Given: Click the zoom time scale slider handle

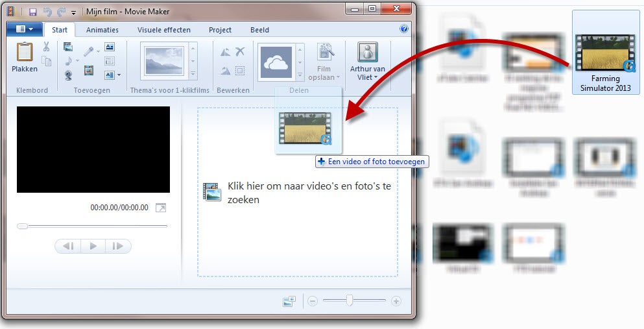Looking at the screenshot, I should (x=349, y=300).
